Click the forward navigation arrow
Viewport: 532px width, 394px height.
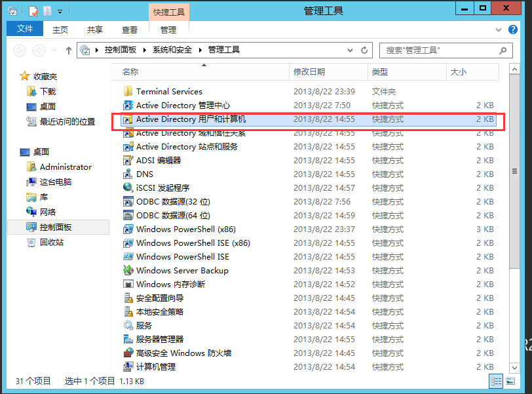39,50
